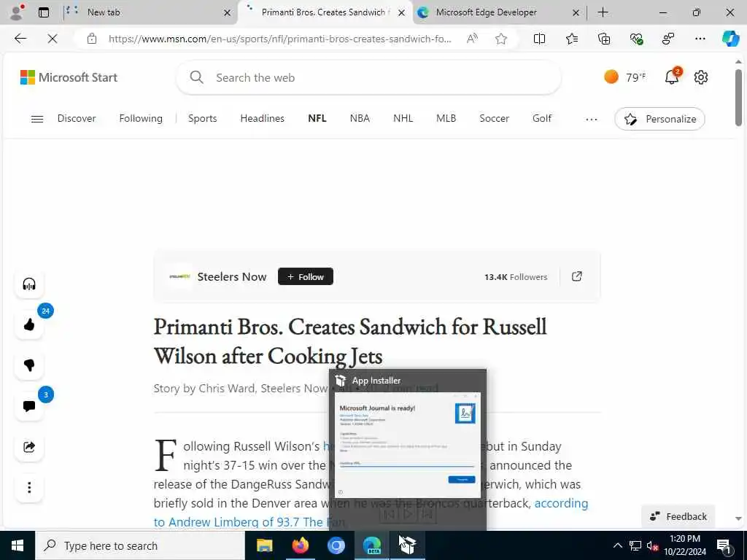Viewport: 747px width, 560px height.
Task: Select the MLB category
Action: click(446, 118)
